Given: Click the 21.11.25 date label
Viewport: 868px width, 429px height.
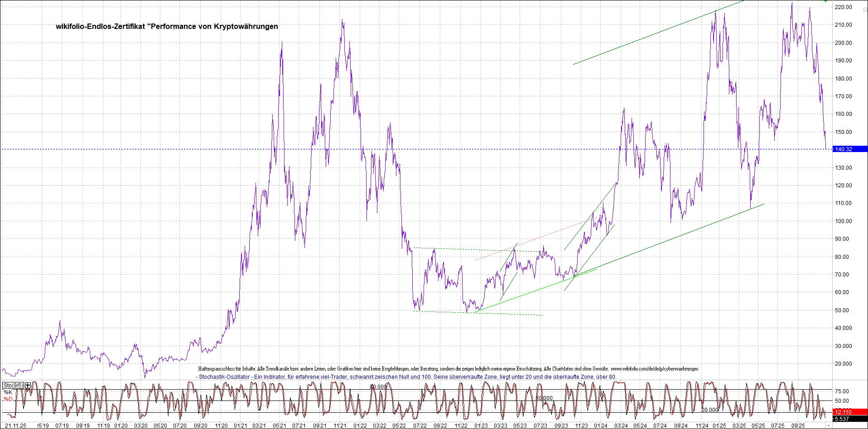Looking at the screenshot, I should [15, 426].
